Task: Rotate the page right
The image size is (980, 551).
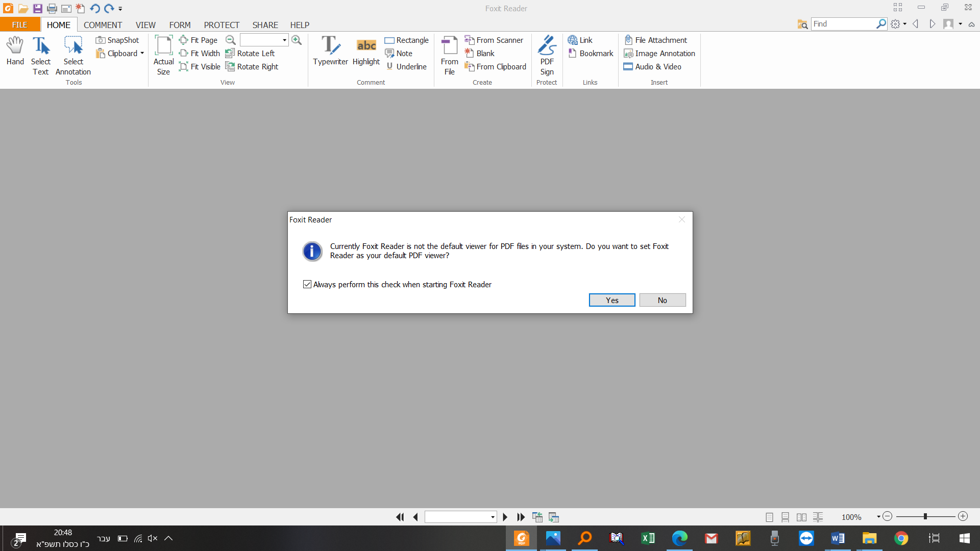Action: (x=252, y=66)
